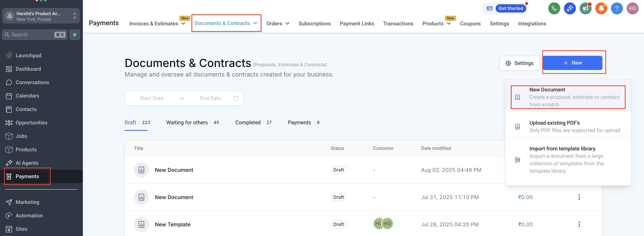Click the blue help question mark icon

[x=617, y=9]
